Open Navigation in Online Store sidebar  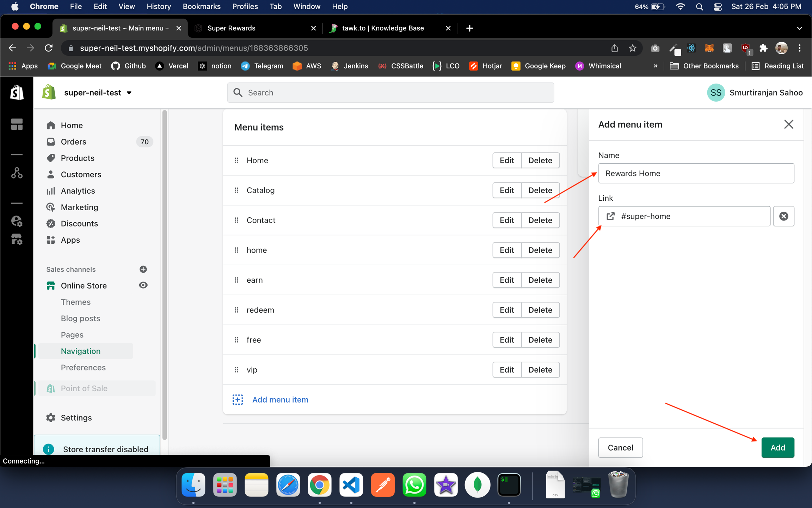[x=81, y=351]
